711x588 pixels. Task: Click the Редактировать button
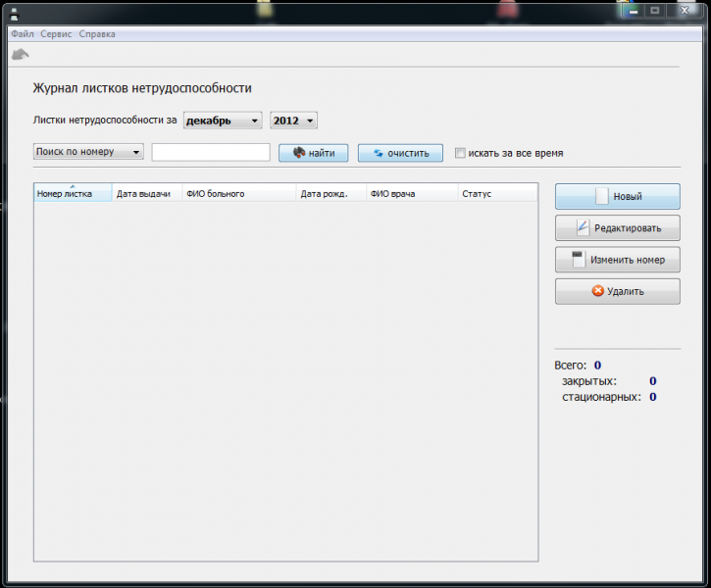click(618, 228)
